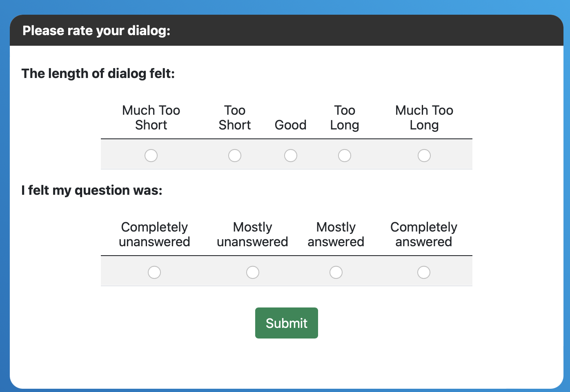570x392 pixels.
Task: Click the 'Too Short' column label text
Action: point(235,118)
